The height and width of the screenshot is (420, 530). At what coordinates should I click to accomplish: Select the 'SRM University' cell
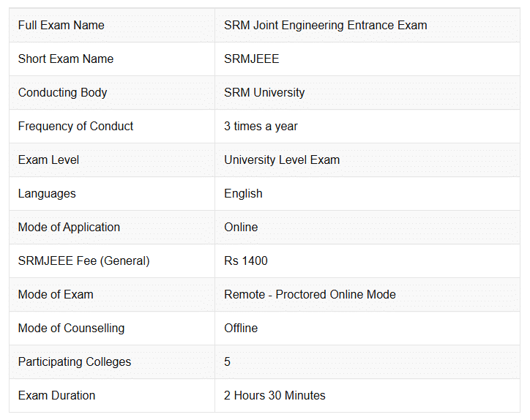click(367, 93)
